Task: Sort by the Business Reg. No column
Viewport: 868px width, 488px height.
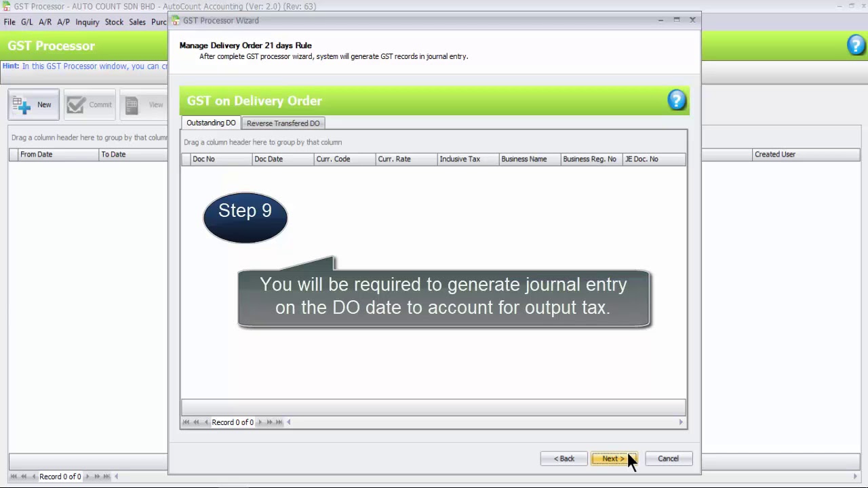Action: tap(591, 159)
